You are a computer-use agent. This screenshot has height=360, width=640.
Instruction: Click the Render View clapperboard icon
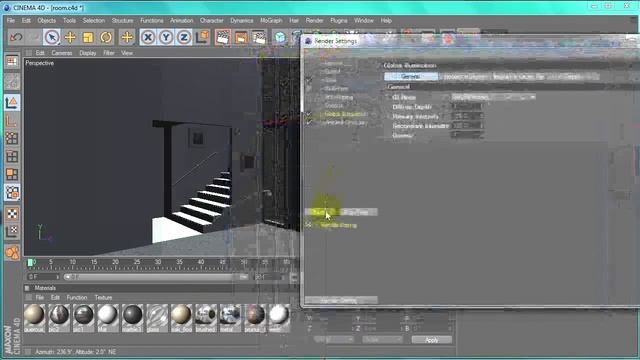point(223,38)
